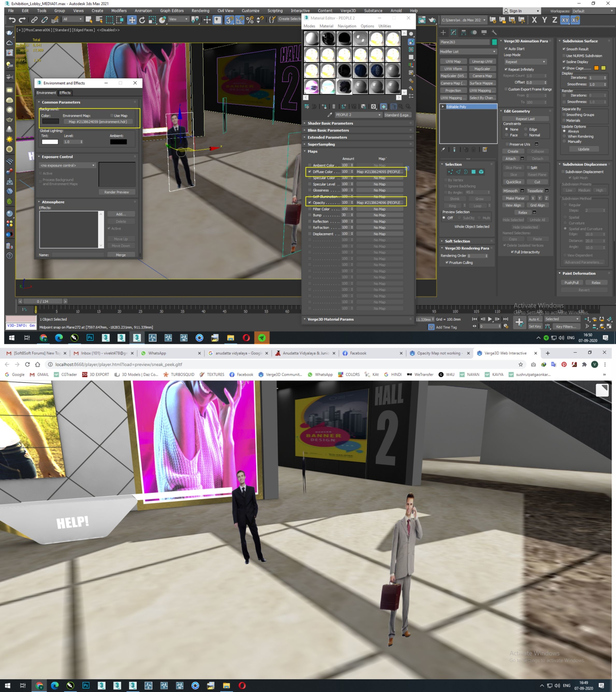Click the Unwrap UVW modifier button
The image size is (616, 692).
482,62
